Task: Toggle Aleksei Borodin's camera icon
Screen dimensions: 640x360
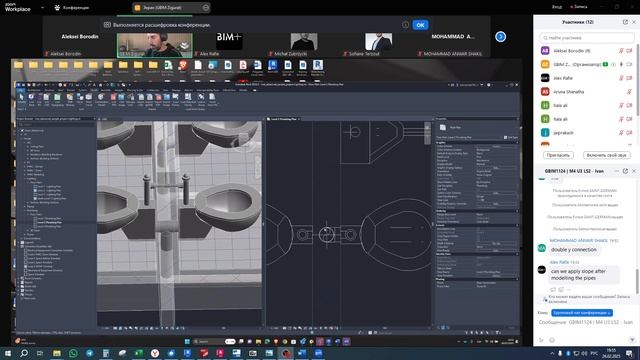Action: click(629, 51)
